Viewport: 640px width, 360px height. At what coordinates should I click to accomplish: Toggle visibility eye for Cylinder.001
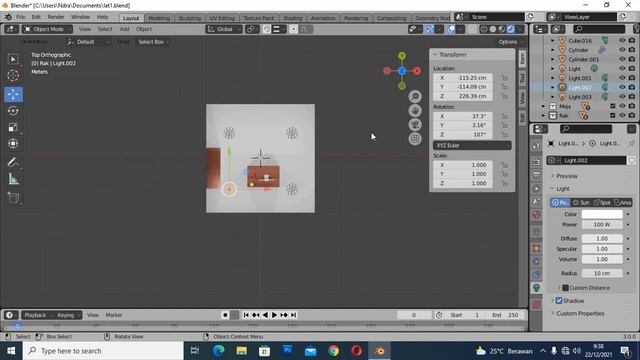click(622, 59)
